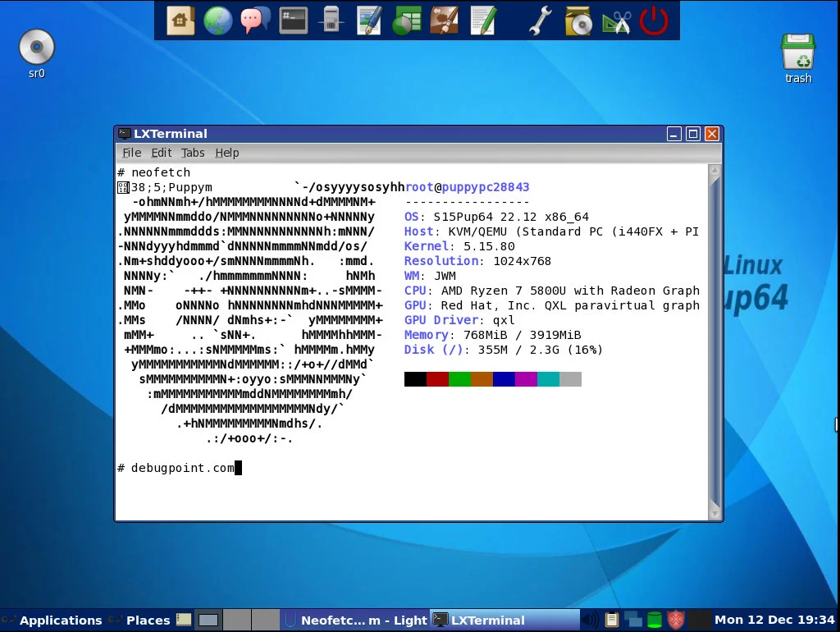Click the 'CPU: AMD Ryzen 7 5800U' line
This screenshot has width=840, height=632.
tap(552, 291)
